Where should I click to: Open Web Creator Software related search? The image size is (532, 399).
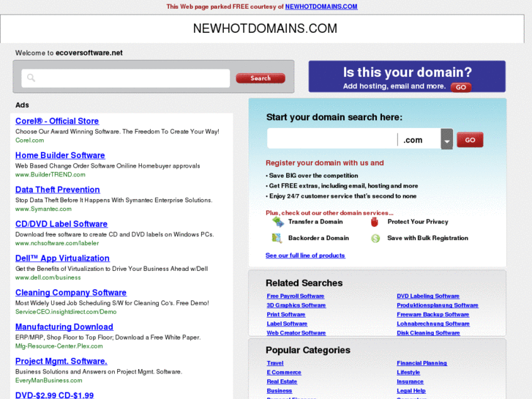coord(296,333)
